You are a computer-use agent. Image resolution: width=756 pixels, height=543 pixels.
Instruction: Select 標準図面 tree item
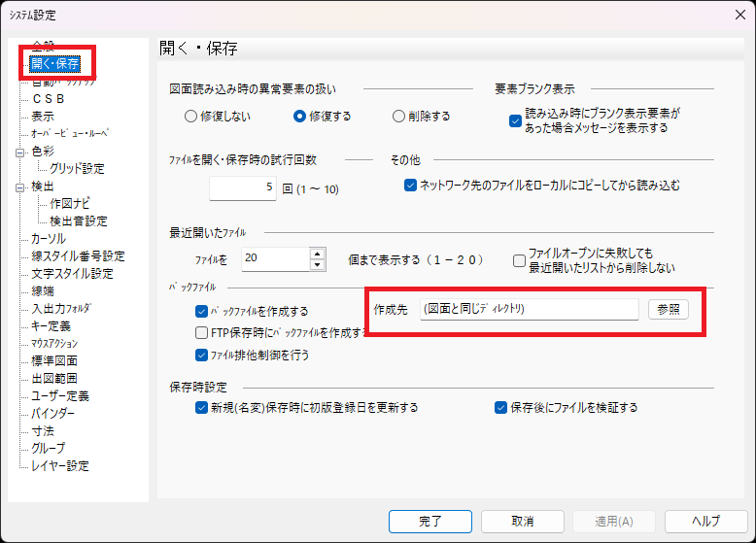54,361
